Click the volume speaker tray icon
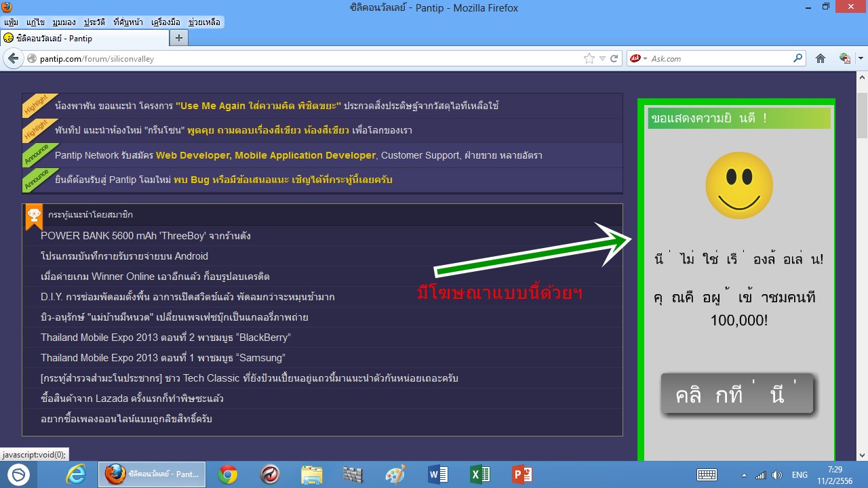The height and width of the screenshot is (488, 868). click(x=777, y=475)
